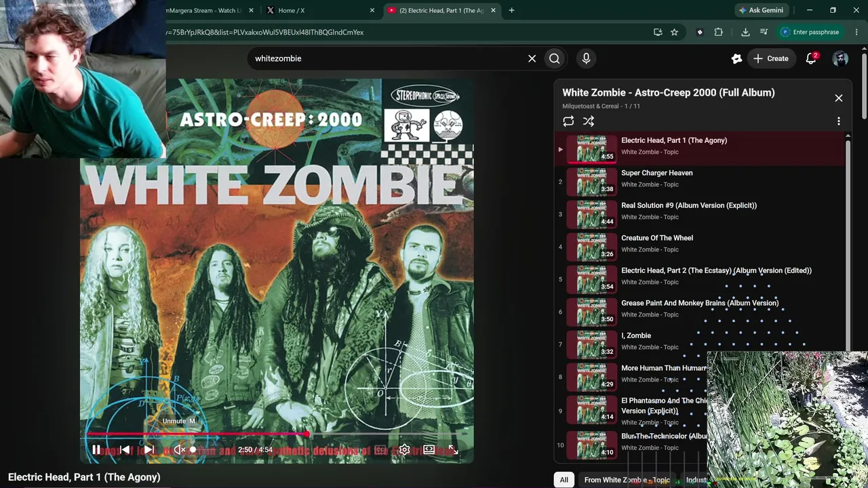
Task: Select the All filter chip
Action: click(564, 480)
